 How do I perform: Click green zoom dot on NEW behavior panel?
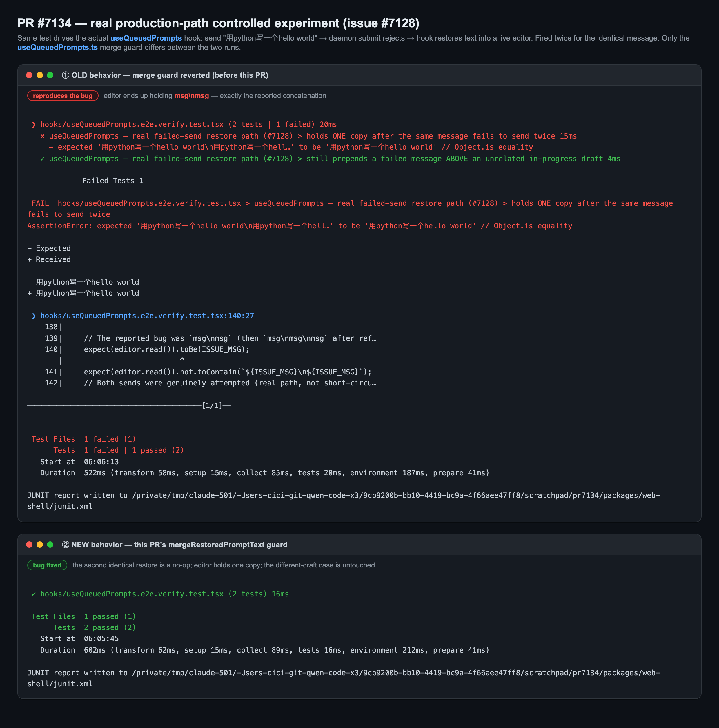[x=50, y=545]
